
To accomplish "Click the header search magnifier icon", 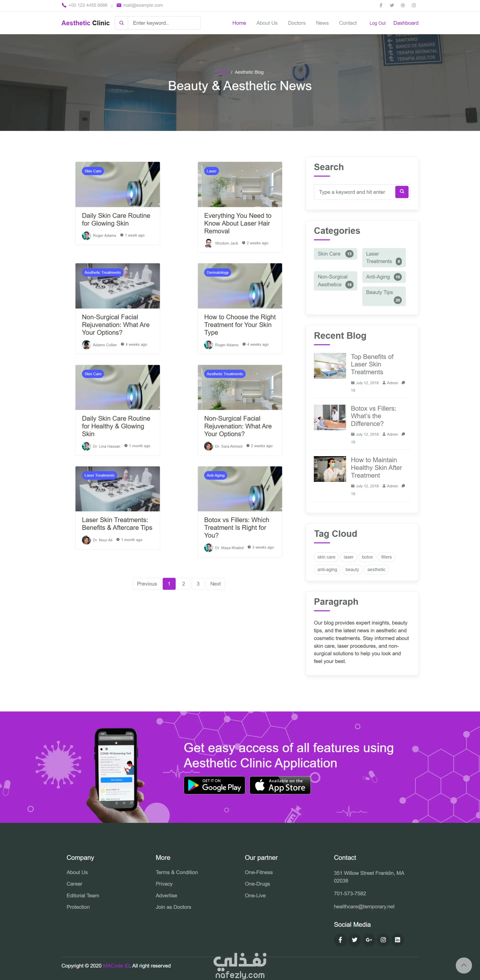I will coord(121,23).
